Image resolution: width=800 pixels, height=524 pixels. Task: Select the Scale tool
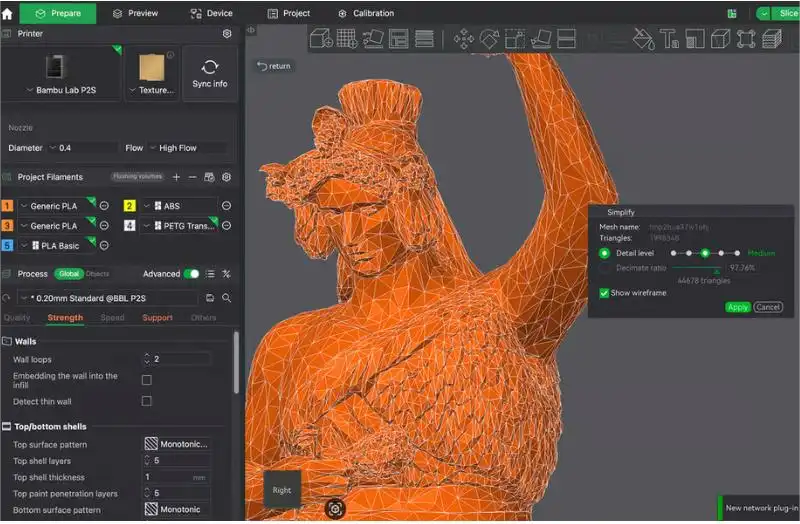[515, 39]
